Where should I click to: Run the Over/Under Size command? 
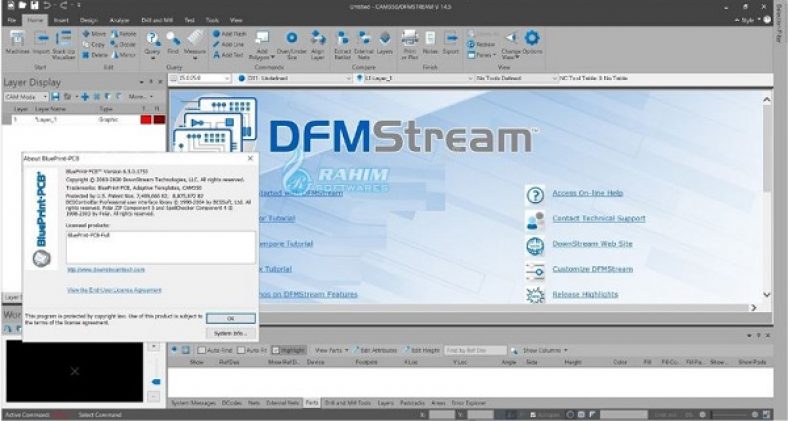291,45
